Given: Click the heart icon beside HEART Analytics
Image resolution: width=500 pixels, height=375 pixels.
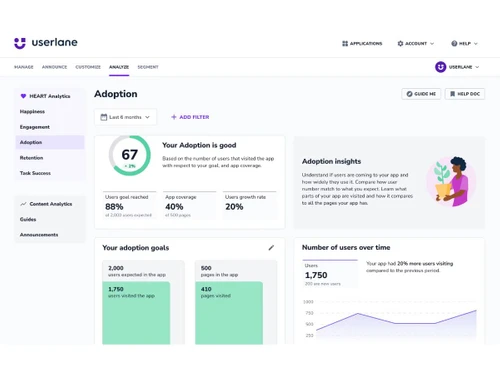Looking at the screenshot, I should 23,96.
